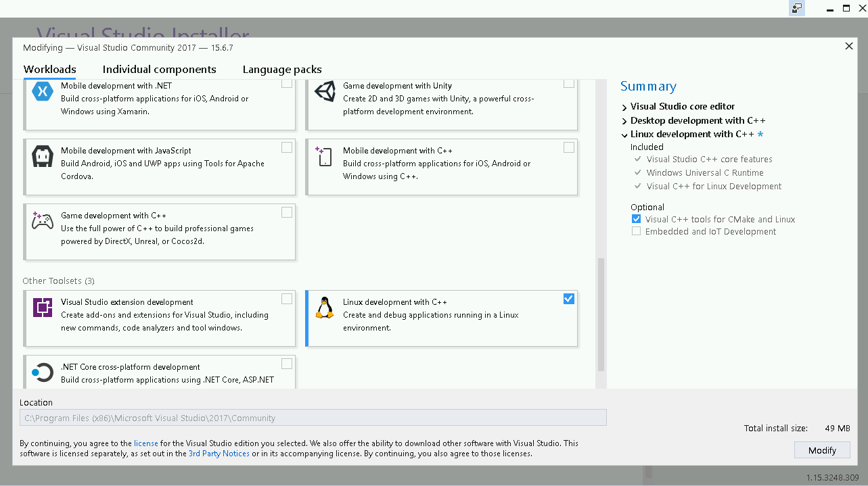This screenshot has height=486, width=868.
Task: Click Visual C++ for Linux Development item
Action: click(714, 187)
